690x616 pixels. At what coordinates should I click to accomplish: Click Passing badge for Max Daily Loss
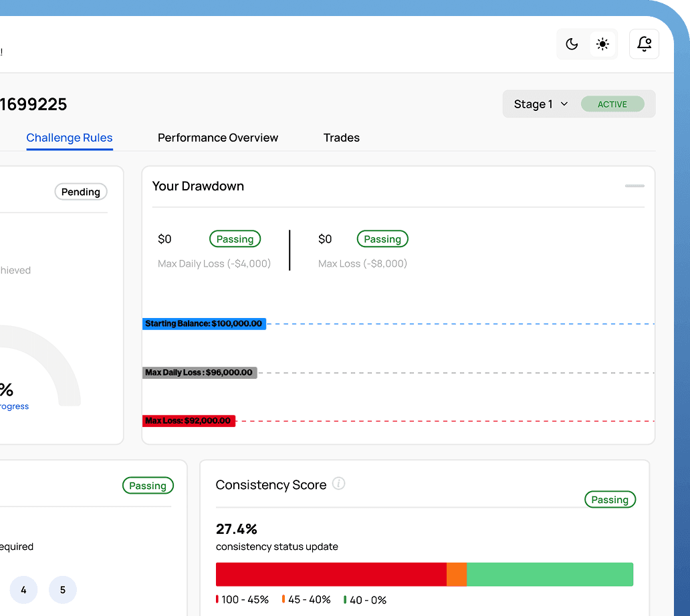pyautogui.click(x=235, y=239)
